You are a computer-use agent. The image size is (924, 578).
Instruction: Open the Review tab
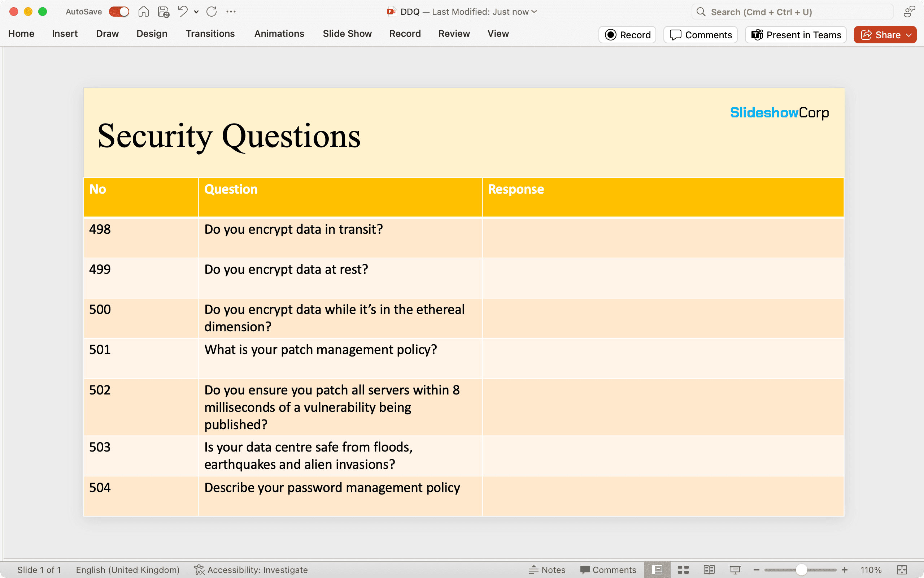pyautogui.click(x=454, y=34)
